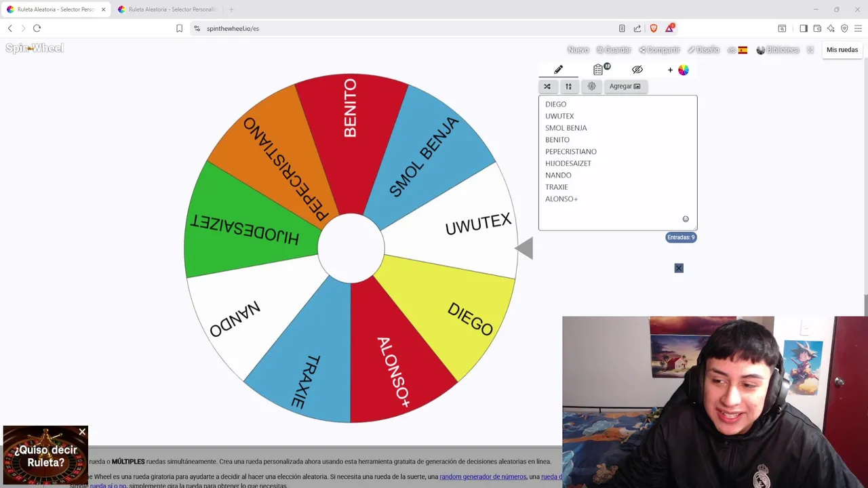Select HIJODESAIZET entry in the list
The height and width of the screenshot is (488, 868).
click(x=568, y=163)
